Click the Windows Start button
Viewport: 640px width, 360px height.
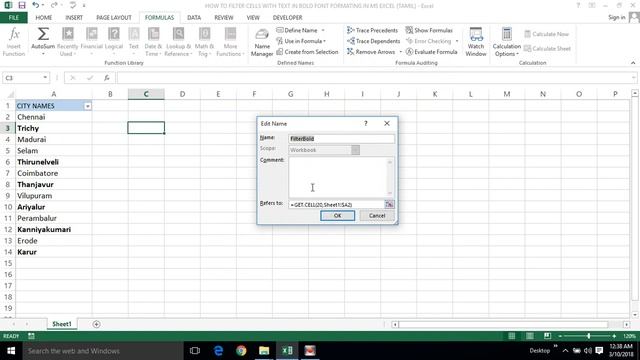coord(11,351)
